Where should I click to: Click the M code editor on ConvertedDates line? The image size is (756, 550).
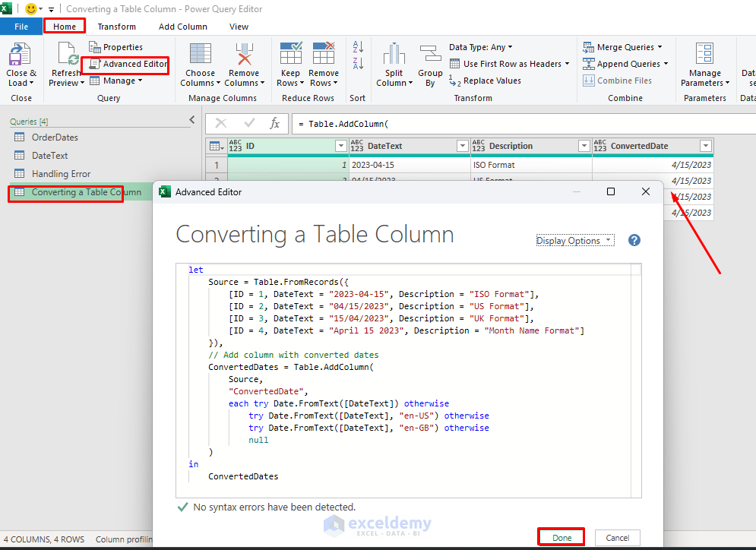click(291, 367)
